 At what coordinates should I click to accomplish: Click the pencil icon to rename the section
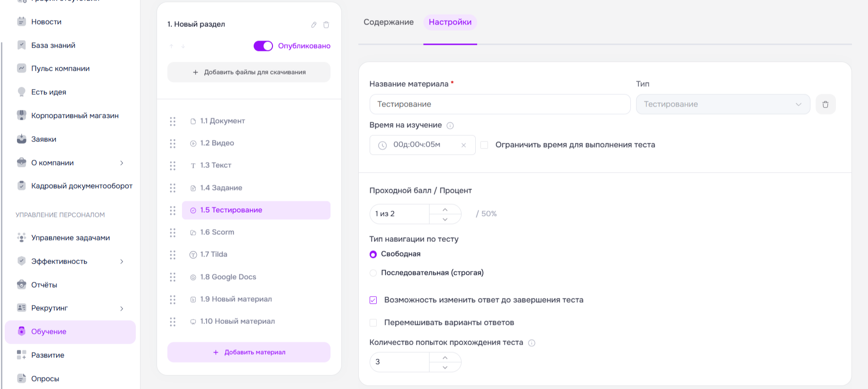[x=314, y=25]
